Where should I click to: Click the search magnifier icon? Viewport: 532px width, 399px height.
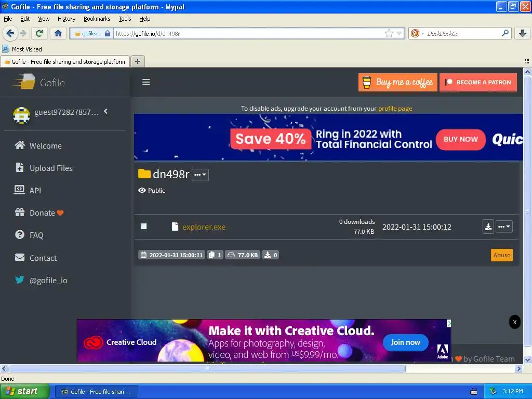[505, 33]
